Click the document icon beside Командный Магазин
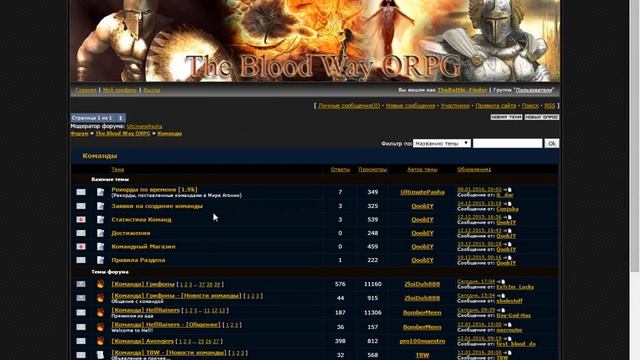 pos(100,246)
